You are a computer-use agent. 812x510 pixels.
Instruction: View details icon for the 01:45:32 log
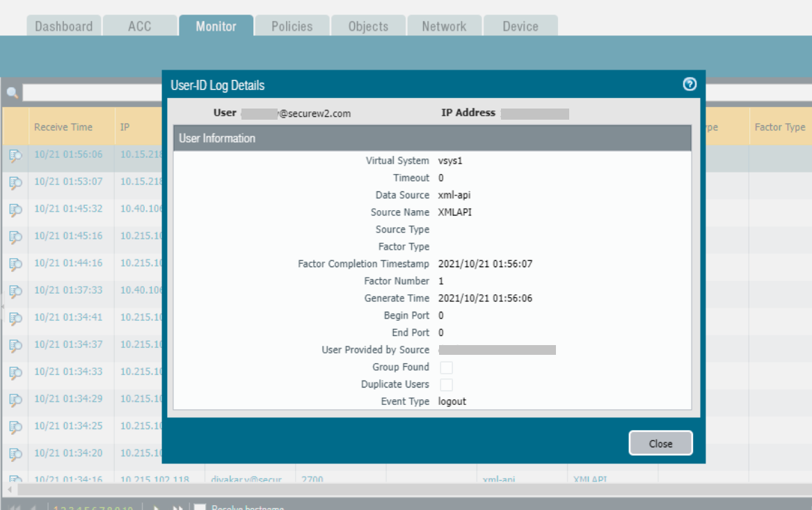coord(15,209)
